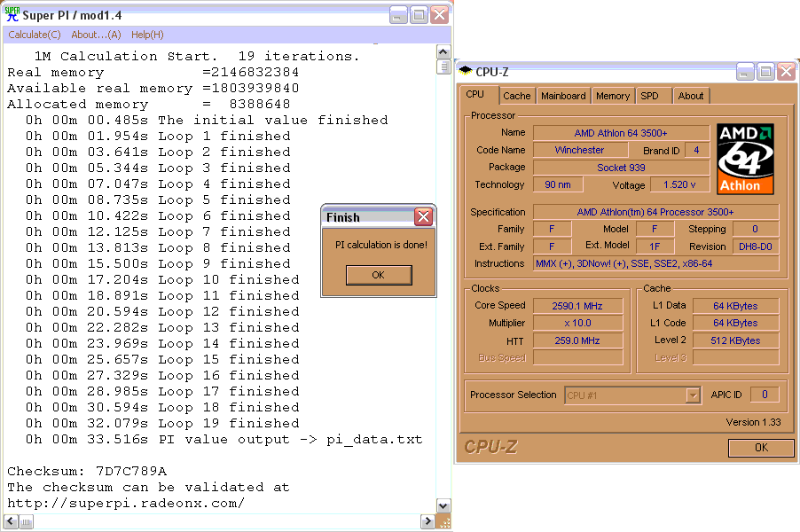Click the scroll left arrow in Super PI
Image resolution: width=800 pixels, height=532 pixels.
pyautogui.click(x=12, y=521)
